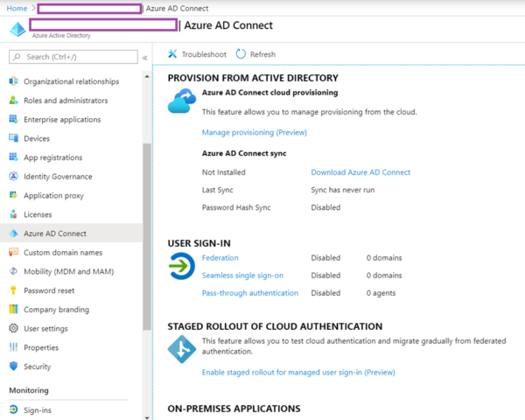The height and width of the screenshot is (420, 525).
Task: Click the Refresh circular arrow icon
Action: (241, 54)
